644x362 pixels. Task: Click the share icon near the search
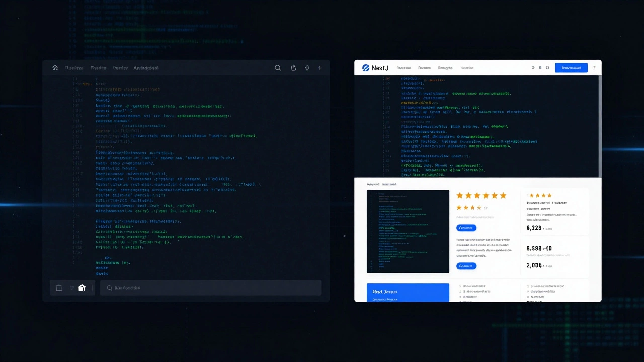pos(293,68)
